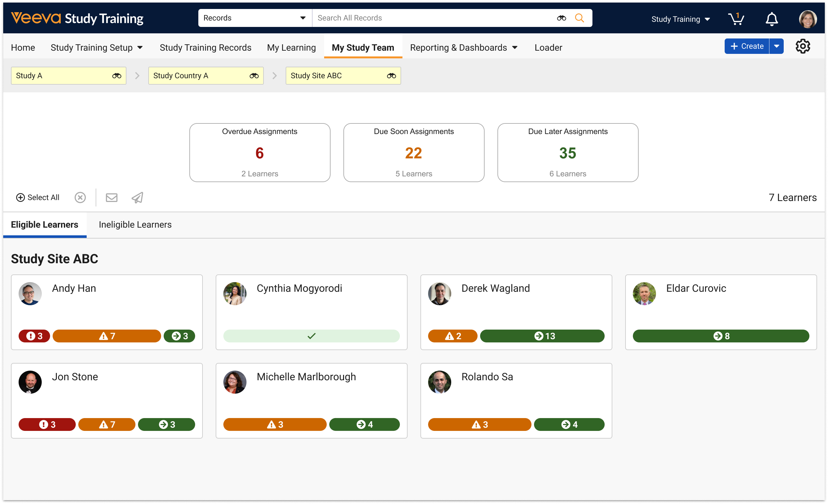The height and width of the screenshot is (504, 828).
Task: Click binoculars icon in Study Site ABC field
Action: coord(391,76)
